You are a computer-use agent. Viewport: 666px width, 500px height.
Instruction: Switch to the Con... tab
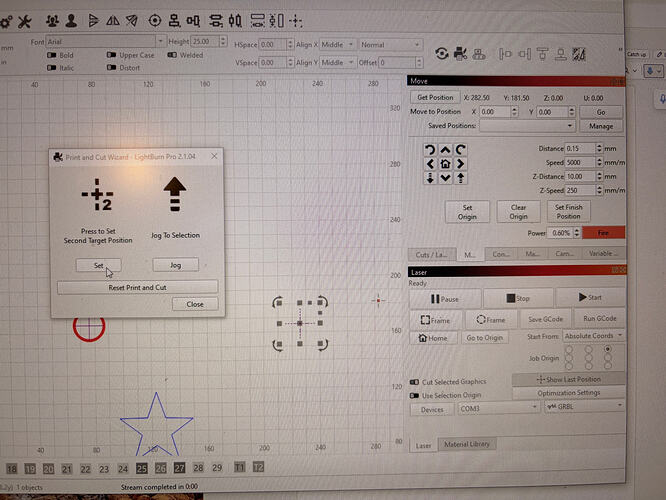(501, 254)
